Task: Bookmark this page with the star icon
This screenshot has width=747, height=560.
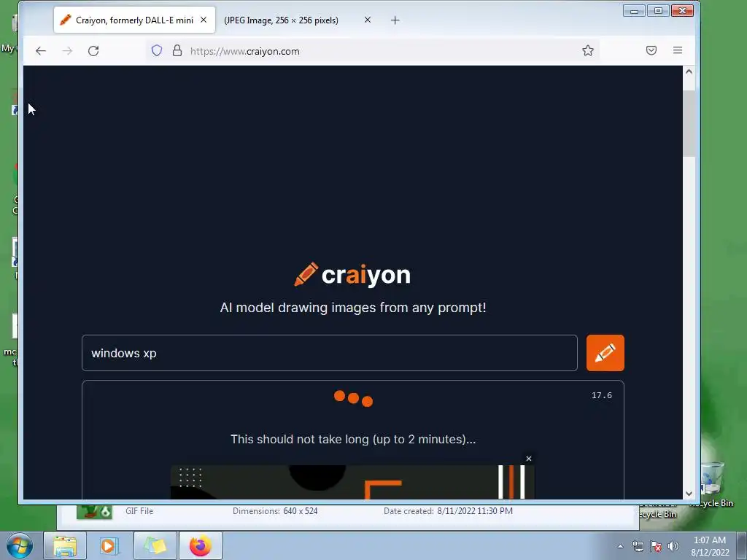Action: coord(588,50)
